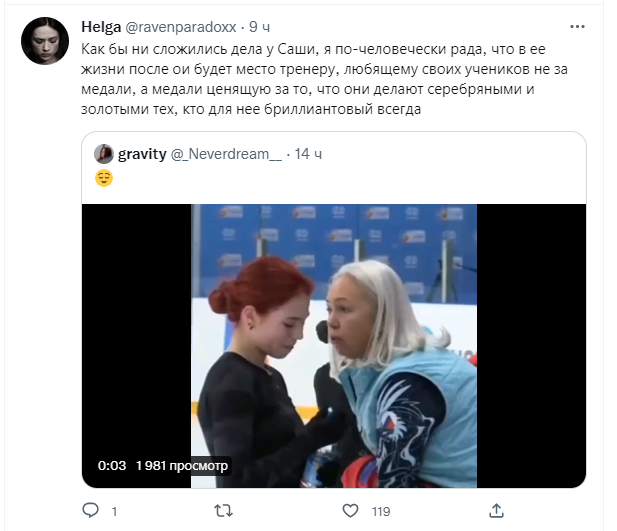Open the quoted tweet emoji text

(104, 178)
